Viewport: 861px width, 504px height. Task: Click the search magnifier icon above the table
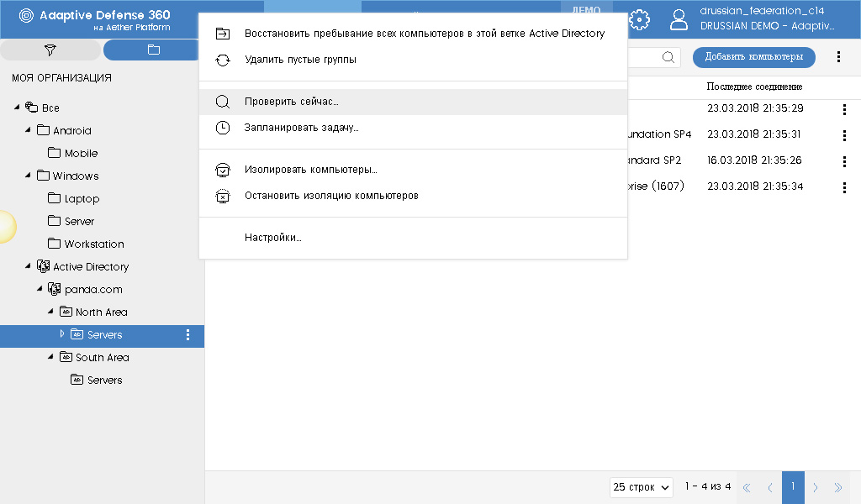[x=668, y=57]
